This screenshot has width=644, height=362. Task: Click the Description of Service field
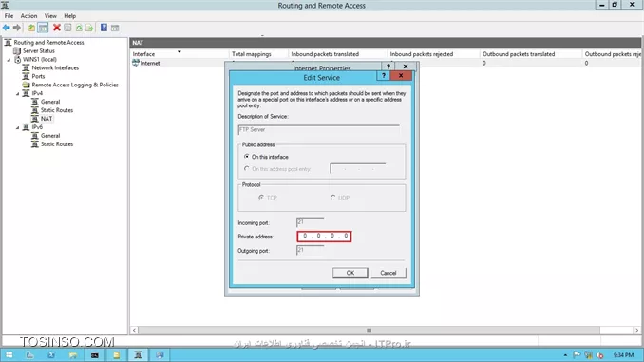pyautogui.click(x=318, y=130)
